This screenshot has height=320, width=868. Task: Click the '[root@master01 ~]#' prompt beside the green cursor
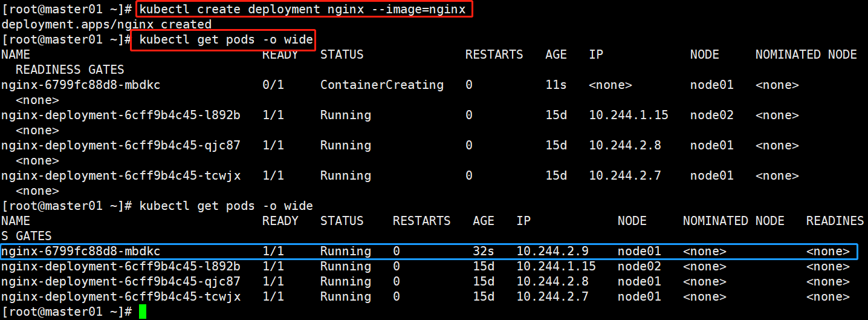point(66,312)
